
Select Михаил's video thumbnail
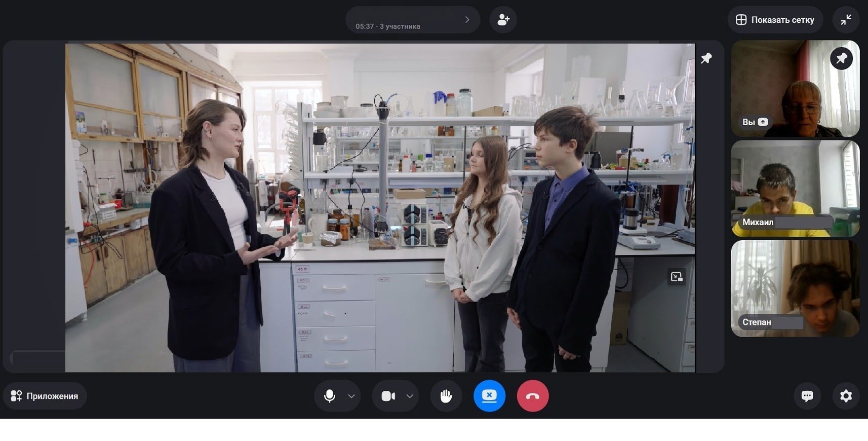click(x=795, y=189)
